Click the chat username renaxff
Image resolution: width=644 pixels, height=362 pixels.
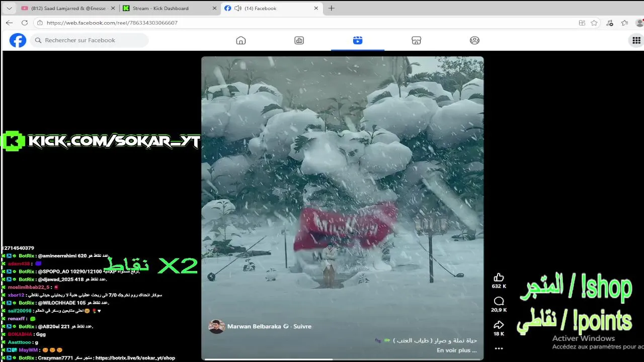point(16,319)
